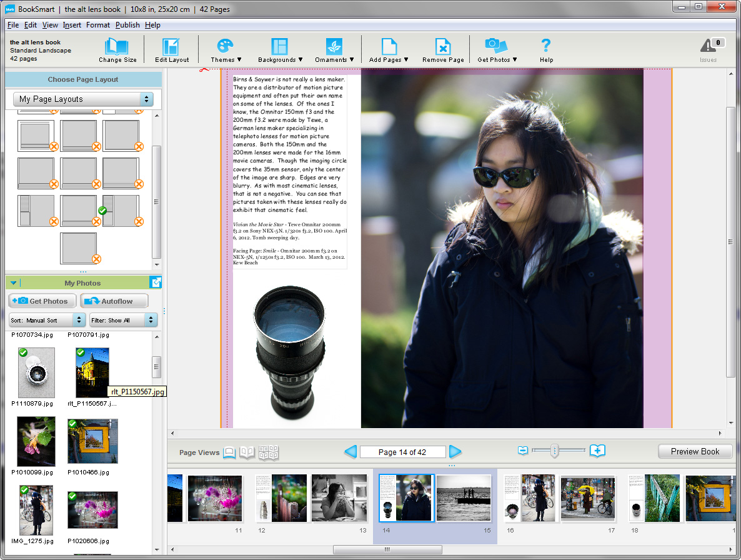Switch to two-page spread view
The image size is (741, 560).
[247, 452]
